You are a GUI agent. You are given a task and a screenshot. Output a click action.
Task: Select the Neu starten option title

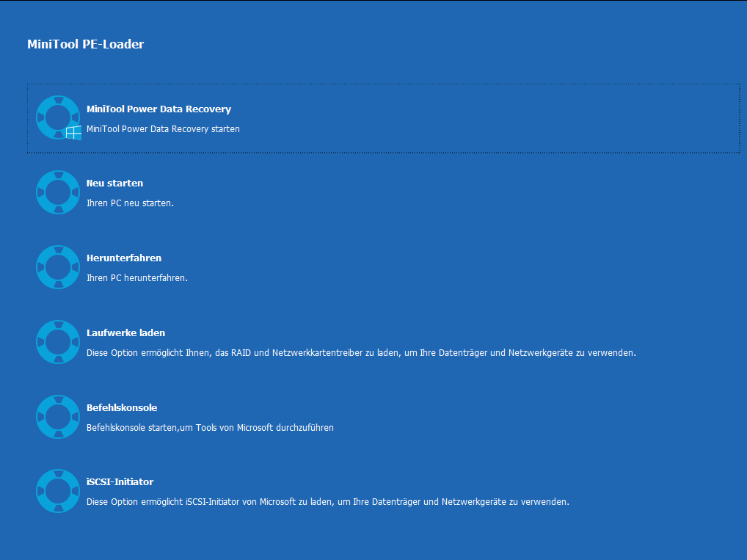pos(114,183)
